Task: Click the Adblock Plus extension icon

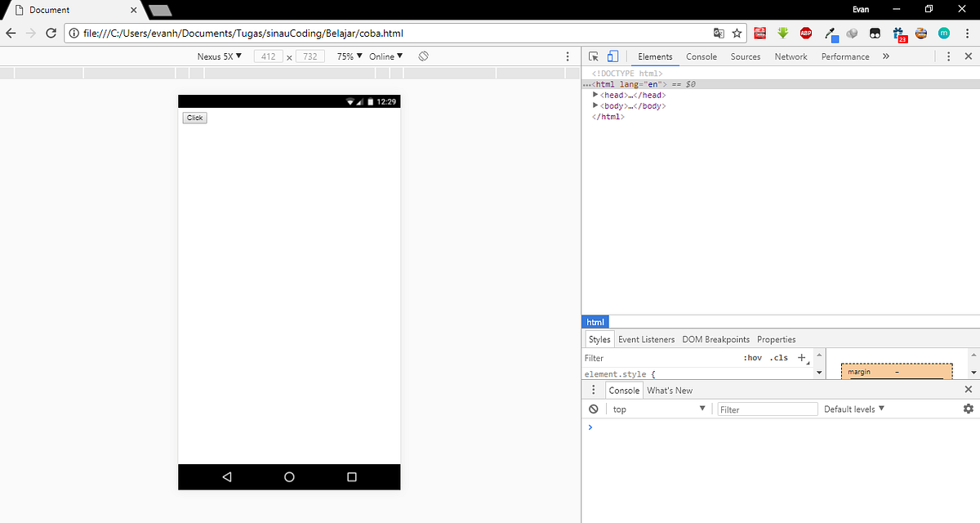Action: 805,33
